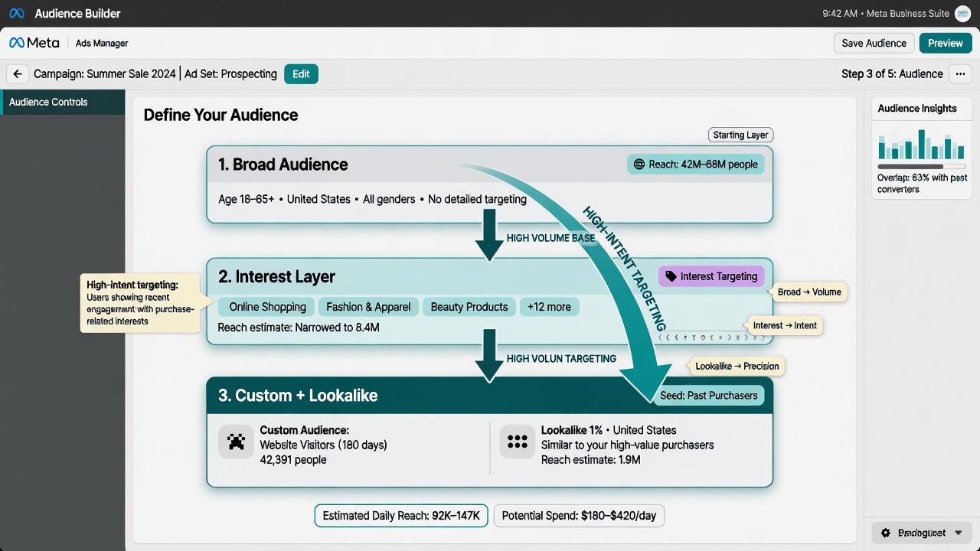Click the Preview button
This screenshot has height=551, width=980.
[x=946, y=43]
